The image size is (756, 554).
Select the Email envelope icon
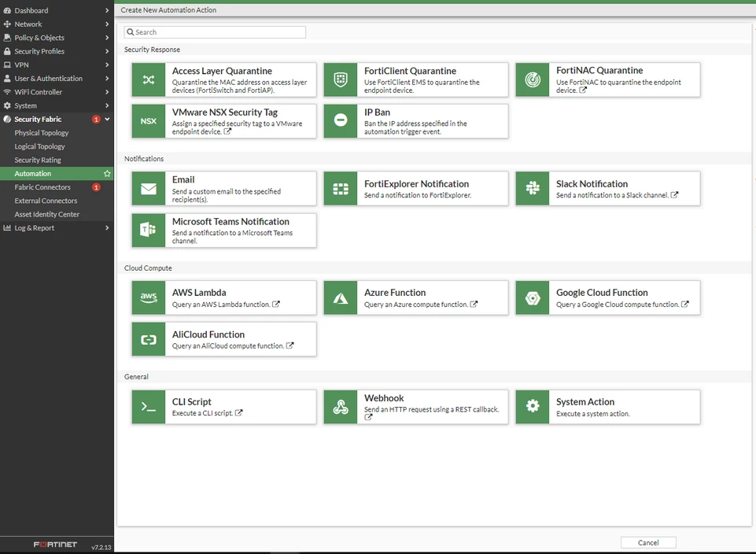point(149,189)
